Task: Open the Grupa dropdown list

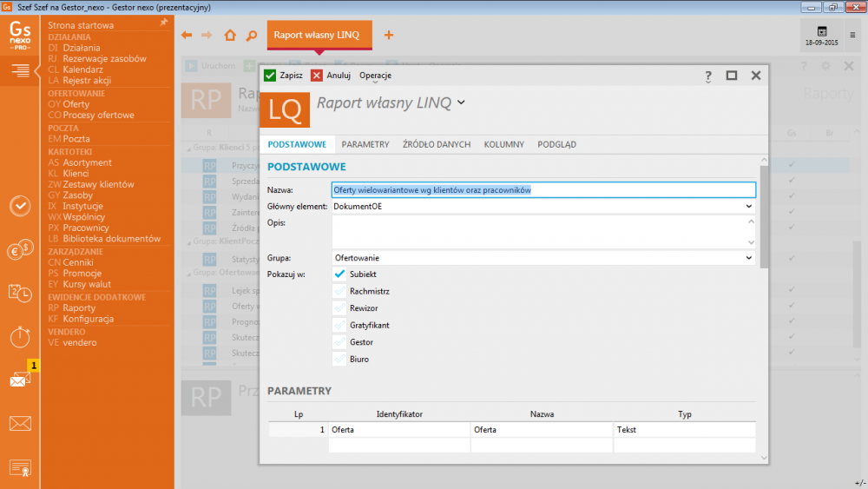Action: pos(748,258)
